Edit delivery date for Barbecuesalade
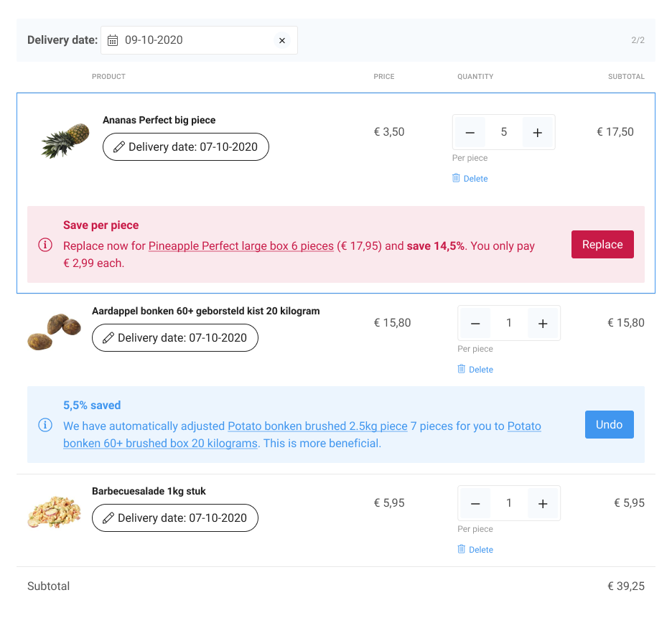The width and height of the screenshot is (672, 618). pos(174,518)
